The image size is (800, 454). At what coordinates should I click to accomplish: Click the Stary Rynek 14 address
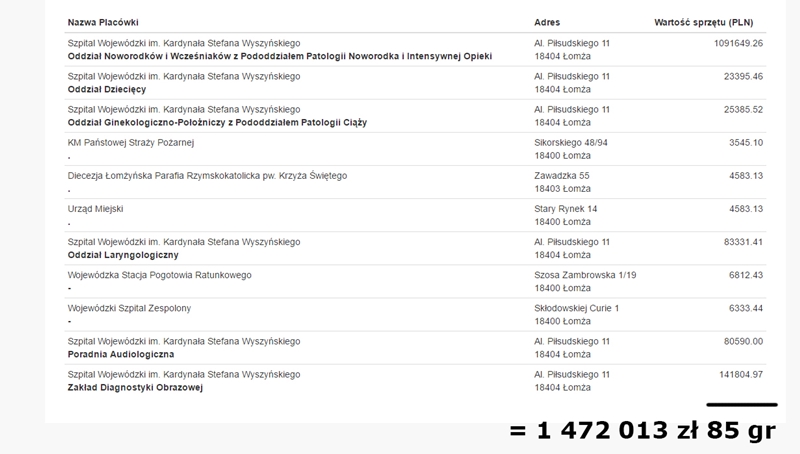566,209
